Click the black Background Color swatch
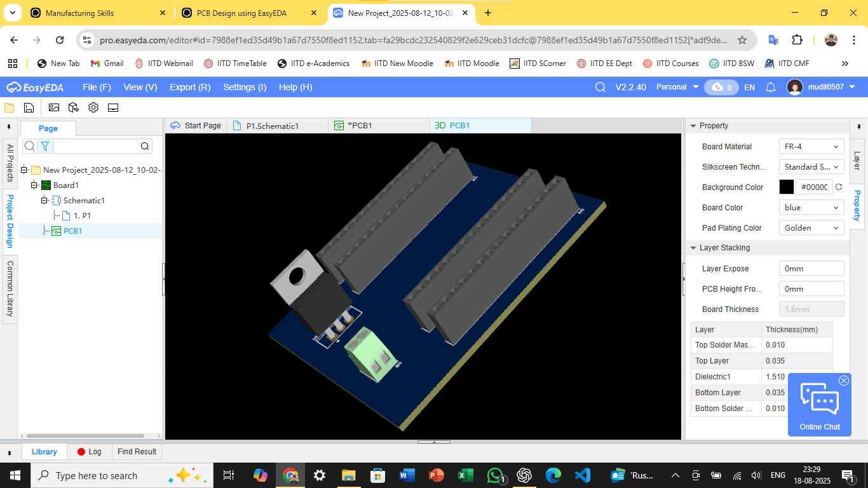 (786, 187)
